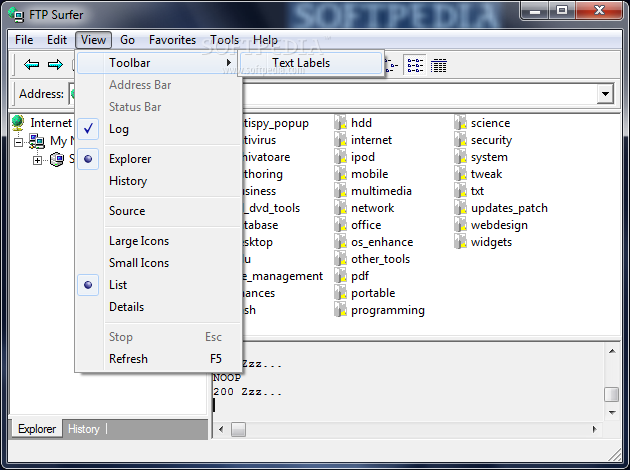Open the Address bar dropdown arrow
630x470 pixels.
pos(605,94)
